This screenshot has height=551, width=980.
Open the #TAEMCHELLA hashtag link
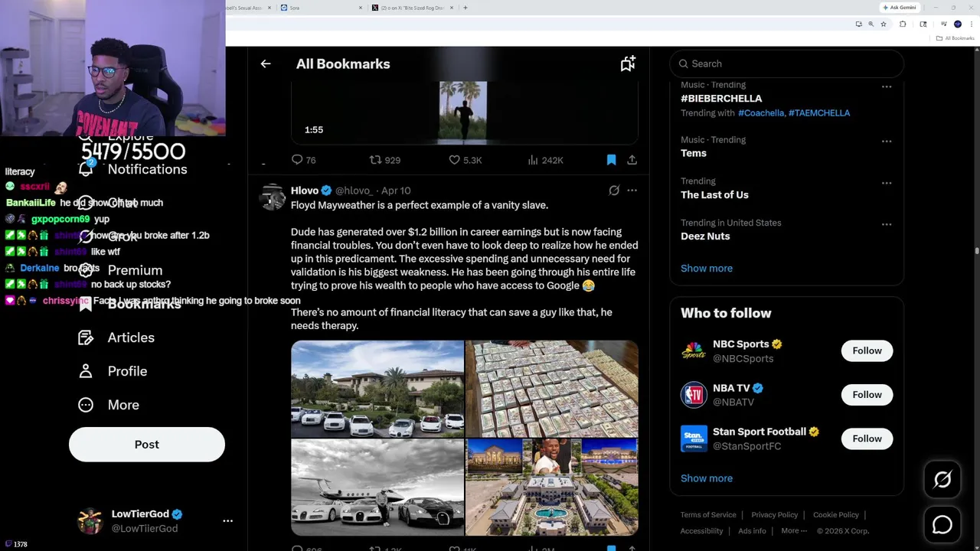pyautogui.click(x=819, y=113)
